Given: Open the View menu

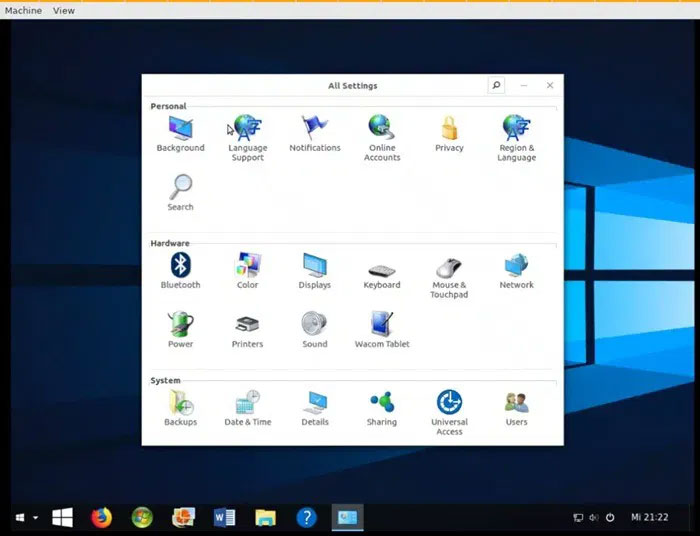Looking at the screenshot, I should point(64,10).
